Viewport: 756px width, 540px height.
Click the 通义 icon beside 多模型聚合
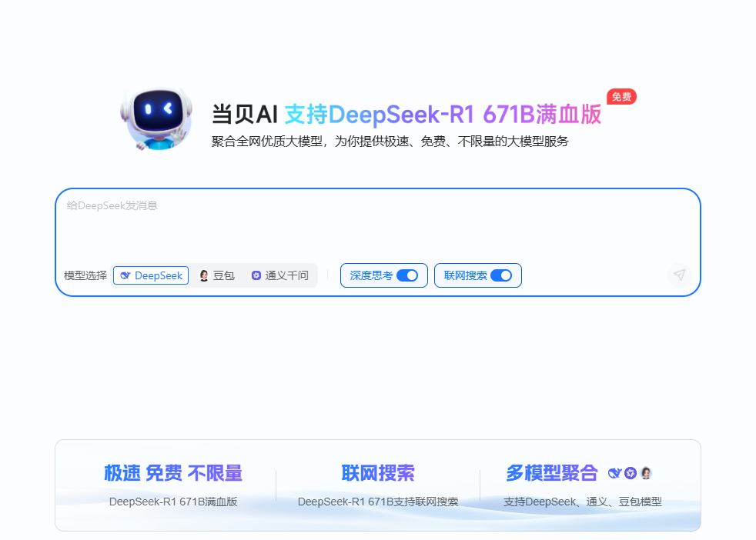[631, 473]
